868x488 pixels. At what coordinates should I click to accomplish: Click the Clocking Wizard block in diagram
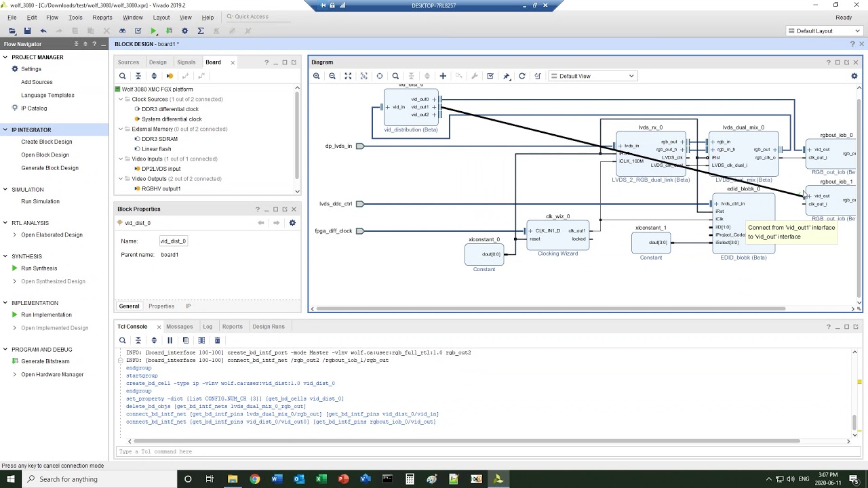coord(557,235)
